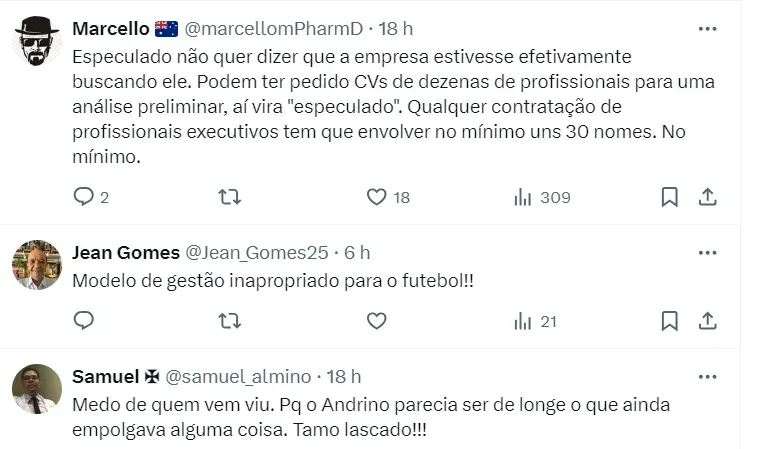View analytics for Jean Gomes's tweet
Viewport: 776px width, 449px height.
[x=523, y=321]
